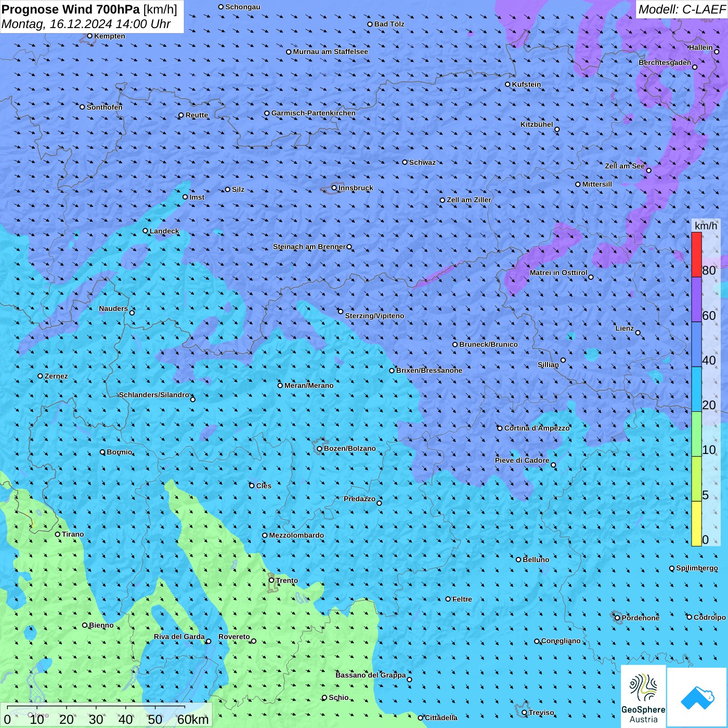
Task: Select the Cittadella location dot
Action: (421, 718)
